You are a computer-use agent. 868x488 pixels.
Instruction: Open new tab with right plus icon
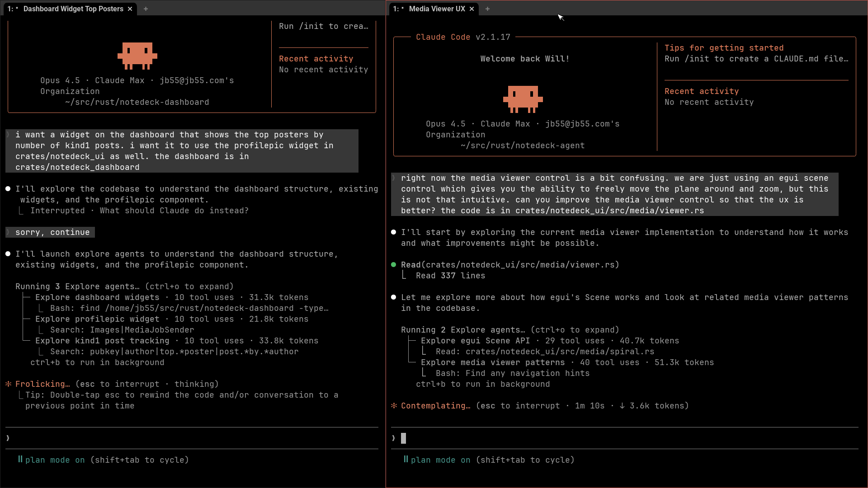coord(487,9)
